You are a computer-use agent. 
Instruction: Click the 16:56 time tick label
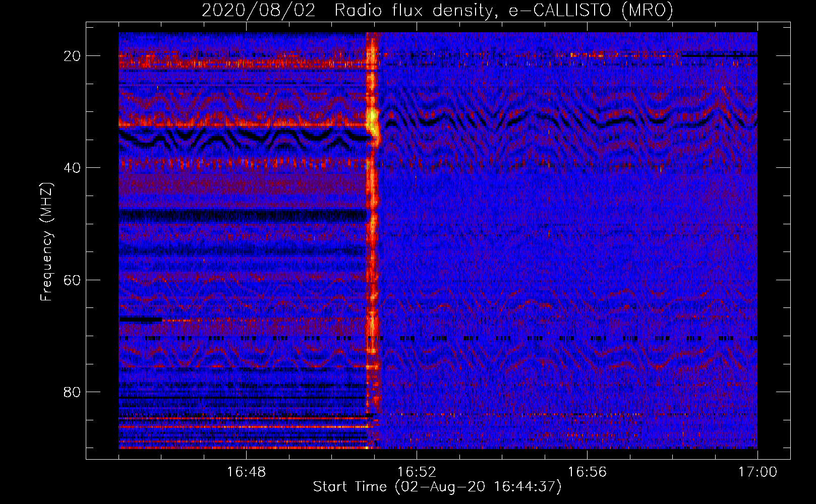point(587,472)
